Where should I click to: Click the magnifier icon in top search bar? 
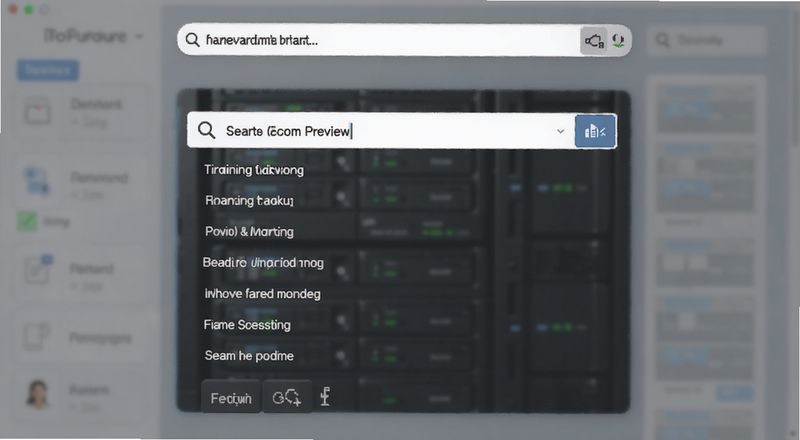(x=192, y=40)
